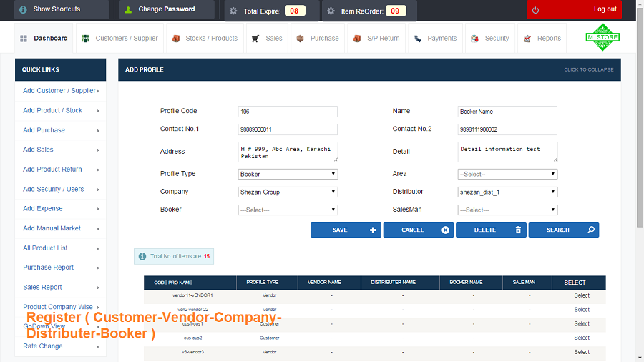Focus the Profile Code input field
This screenshot has width=644, height=362.
point(288,111)
